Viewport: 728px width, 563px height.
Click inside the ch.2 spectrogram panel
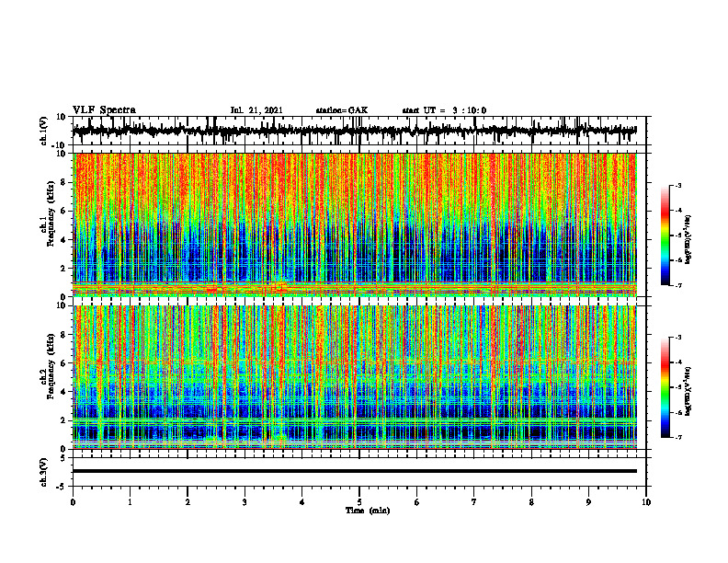pyautogui.click(x=355, y=377)
